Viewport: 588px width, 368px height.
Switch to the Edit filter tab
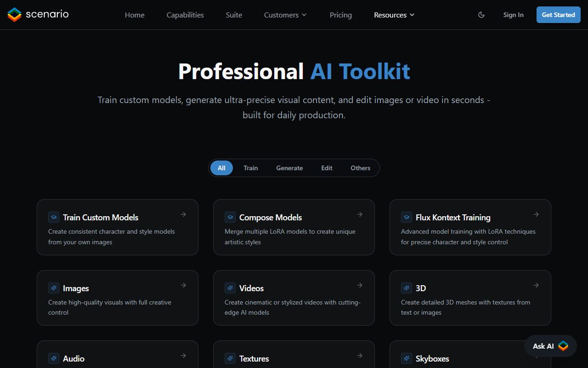(327, 168)
